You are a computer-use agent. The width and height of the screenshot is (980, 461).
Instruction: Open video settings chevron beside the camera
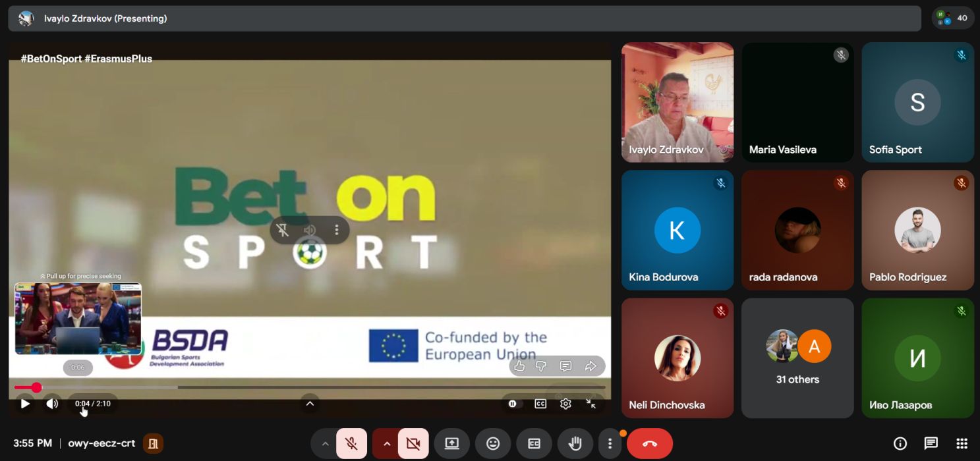pyautogui.click(x=386, y=444)
